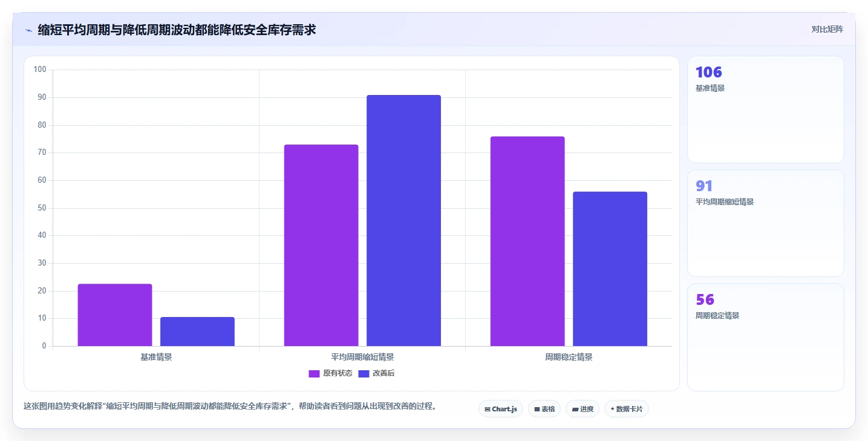The width and height of the screenshot is (868, 441).
Task: Click the number 106 in the top card
Action: tap(709, 72)
